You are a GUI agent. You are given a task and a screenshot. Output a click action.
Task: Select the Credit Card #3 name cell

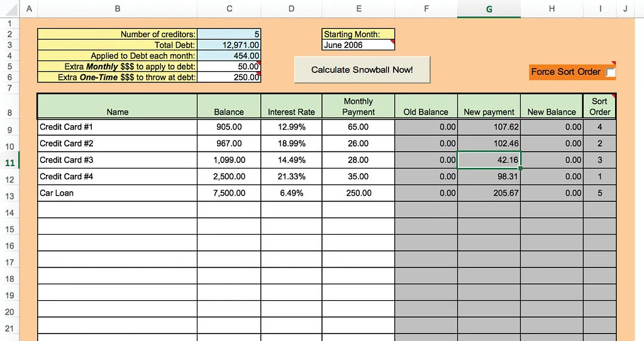(118, 160)
